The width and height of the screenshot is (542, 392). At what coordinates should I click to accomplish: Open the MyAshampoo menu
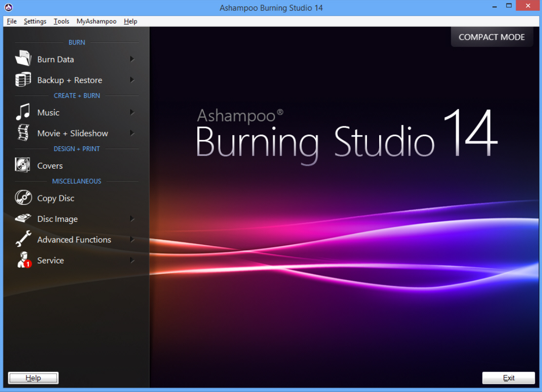tap(97, 21)
